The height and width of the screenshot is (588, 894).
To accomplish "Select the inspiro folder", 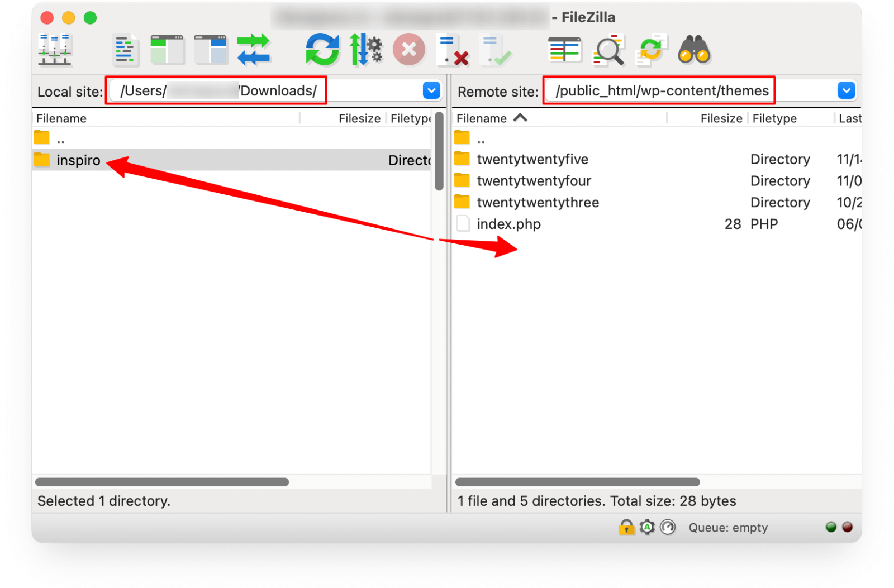I will tap(232, 160).
